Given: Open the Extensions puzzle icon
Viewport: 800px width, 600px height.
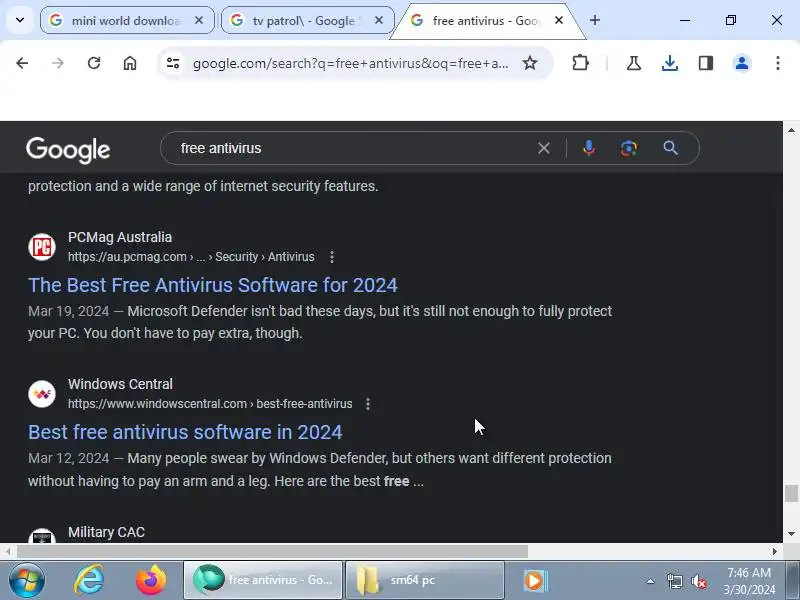Looking at the screenshot, I should 580,63.
